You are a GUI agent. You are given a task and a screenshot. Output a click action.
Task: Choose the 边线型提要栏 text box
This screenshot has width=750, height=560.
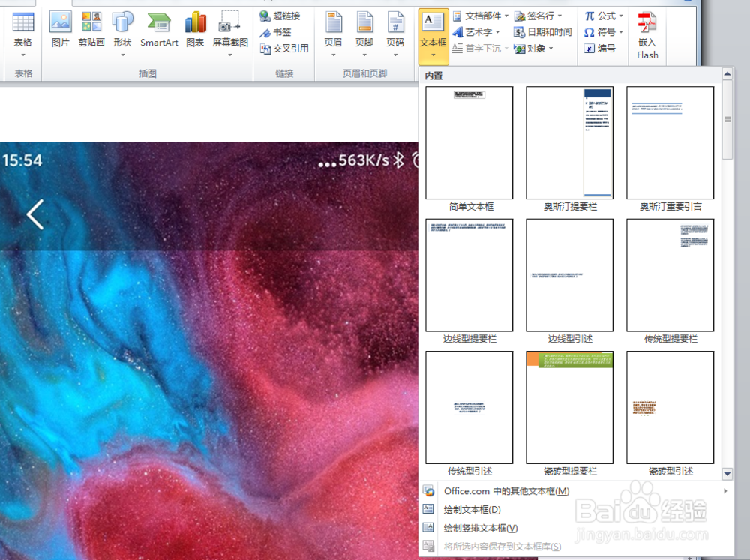pyautogui.click(x=469, y=275)
